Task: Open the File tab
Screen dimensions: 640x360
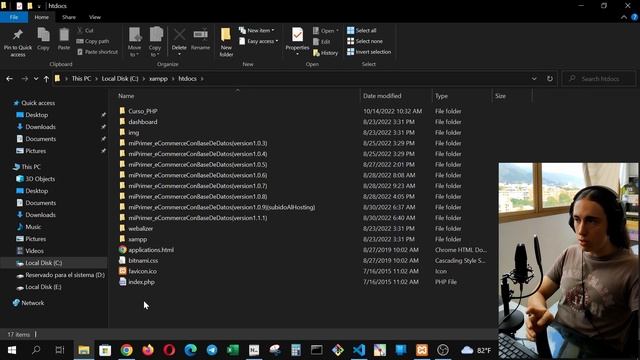Action: click(14, 17)
